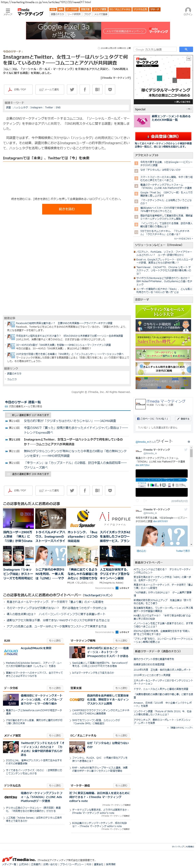
Task: Click the Facebook icon below the 連載一覧 list
Action: click(x=84, y=490)
